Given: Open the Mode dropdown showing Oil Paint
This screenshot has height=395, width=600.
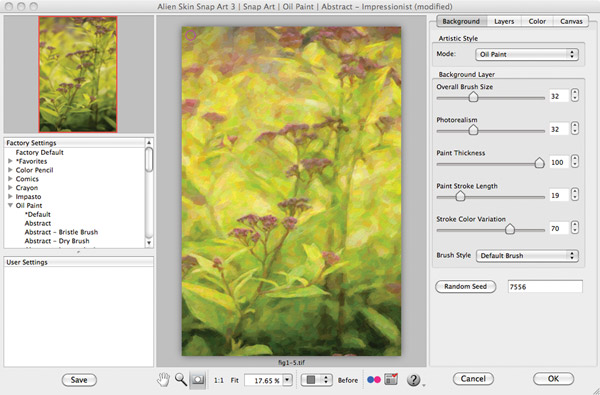Looking at the screenshot, I should [x=527, y=54].
